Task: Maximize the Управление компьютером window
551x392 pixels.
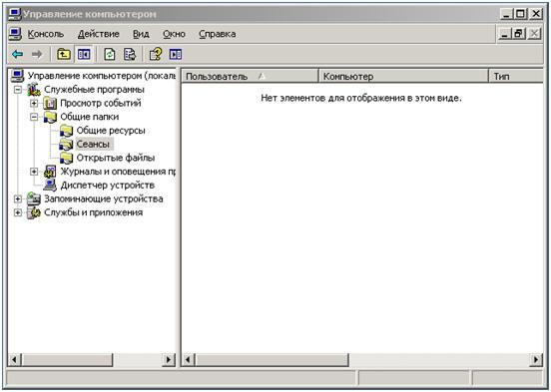Action: tap(520, 14)
